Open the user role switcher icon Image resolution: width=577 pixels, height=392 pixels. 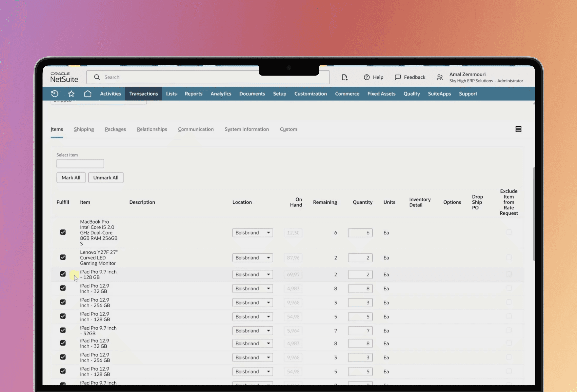(x=440, y=77)
